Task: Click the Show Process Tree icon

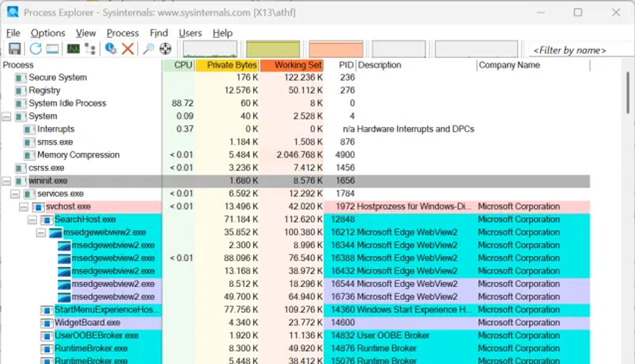Action: point(90,49)
